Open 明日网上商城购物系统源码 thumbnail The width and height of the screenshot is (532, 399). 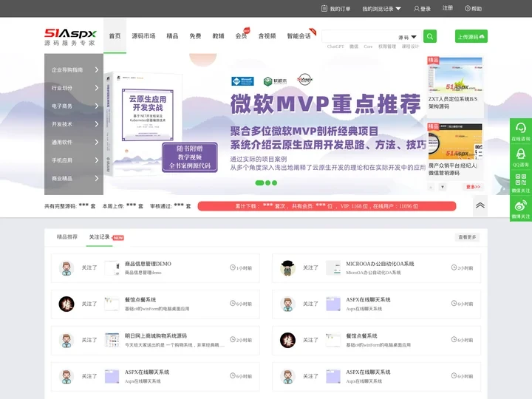112,340
